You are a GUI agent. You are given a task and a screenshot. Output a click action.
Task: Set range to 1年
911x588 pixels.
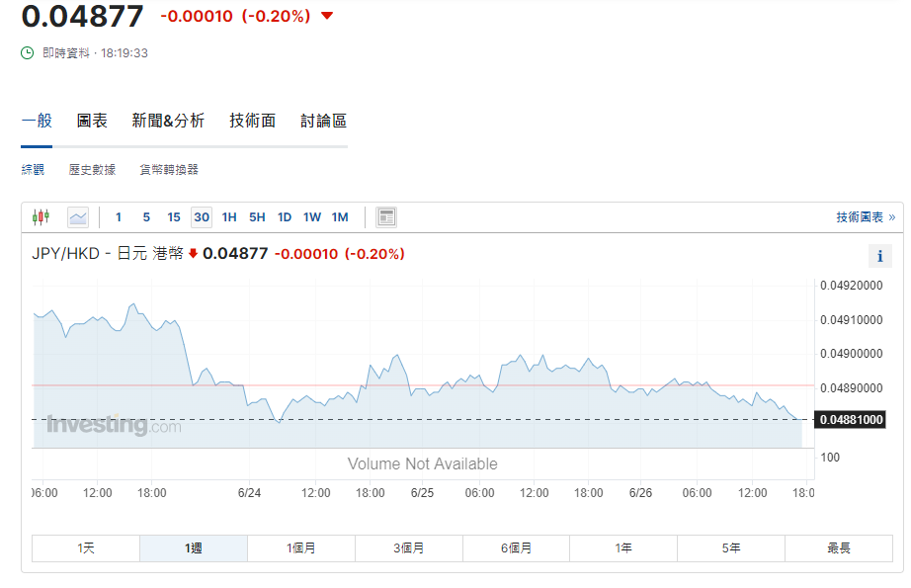[623, 547]
